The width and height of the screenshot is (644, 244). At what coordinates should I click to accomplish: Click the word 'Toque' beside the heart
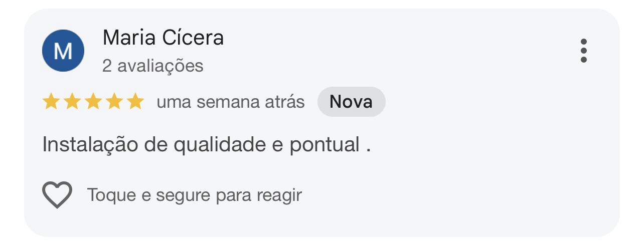(x=112, y=195)
